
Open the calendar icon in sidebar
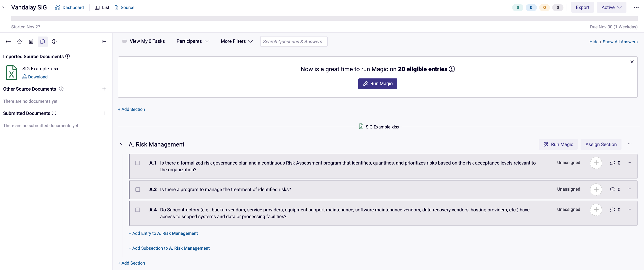[x=31, y=41]
